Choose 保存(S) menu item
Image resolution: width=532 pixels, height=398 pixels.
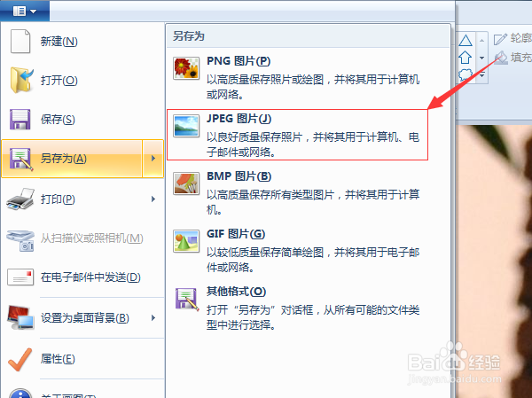(x=82, y=120)
